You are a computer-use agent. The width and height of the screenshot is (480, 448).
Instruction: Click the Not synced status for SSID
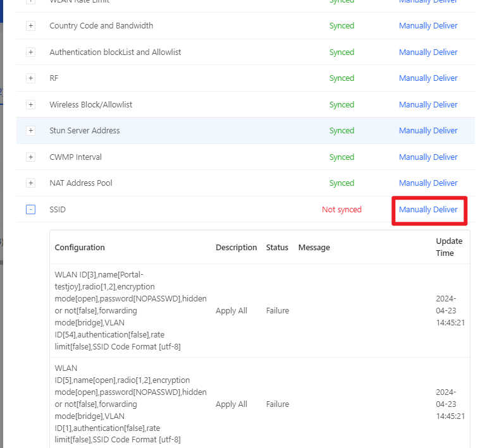[342, 210]
